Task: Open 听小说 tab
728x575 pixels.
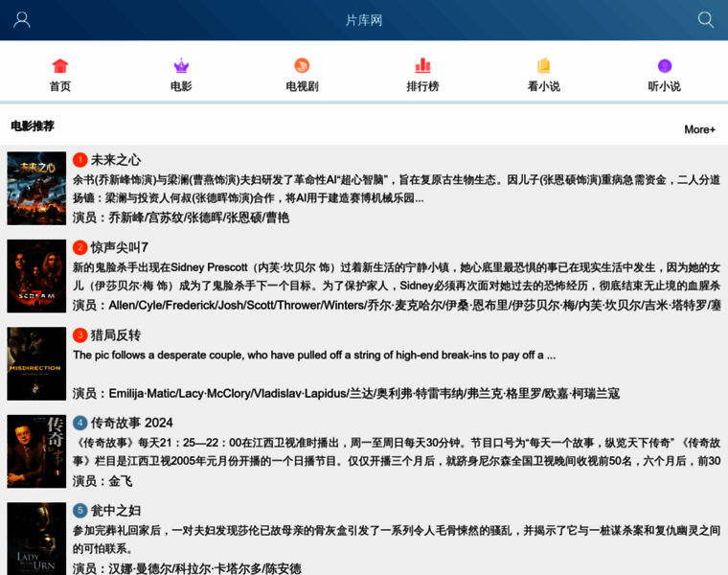Action: [665, 86]
